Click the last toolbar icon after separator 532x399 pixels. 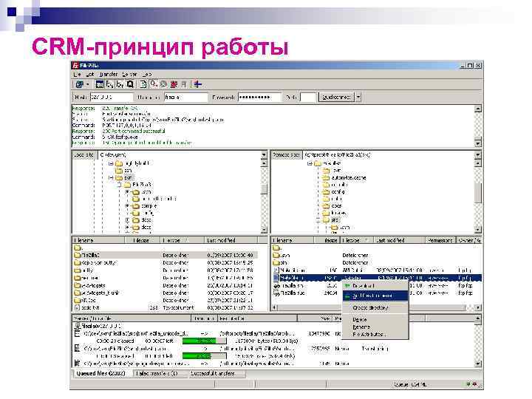(198, 84)
